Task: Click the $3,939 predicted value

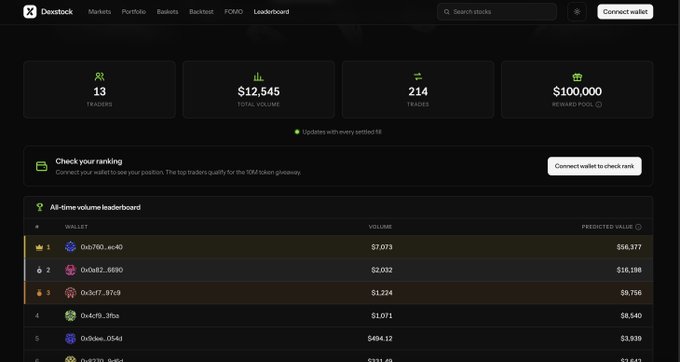Action: (631, 339)
